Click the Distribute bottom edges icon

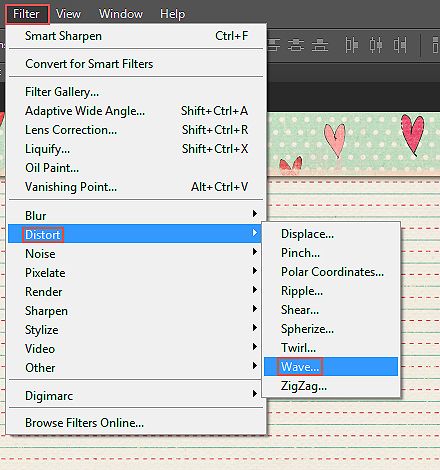click(320, 45)
